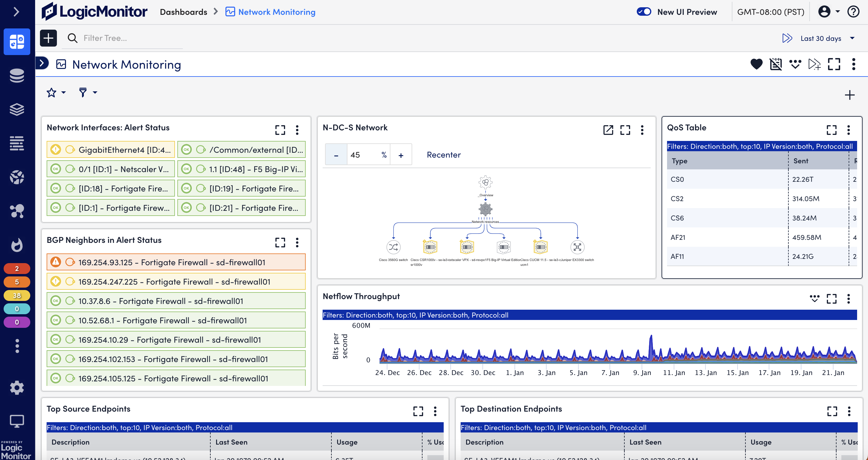The image size is (868, 460).
Task: Click the Mapping topology icon in sidebar
Action: point(17,211)
